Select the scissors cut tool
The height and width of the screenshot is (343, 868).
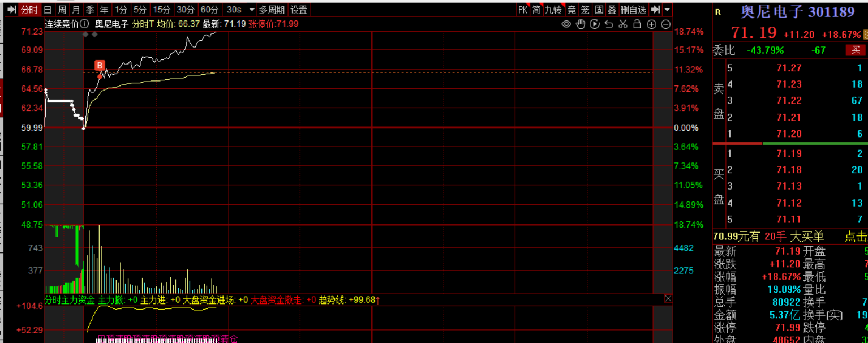coord(623,24)
